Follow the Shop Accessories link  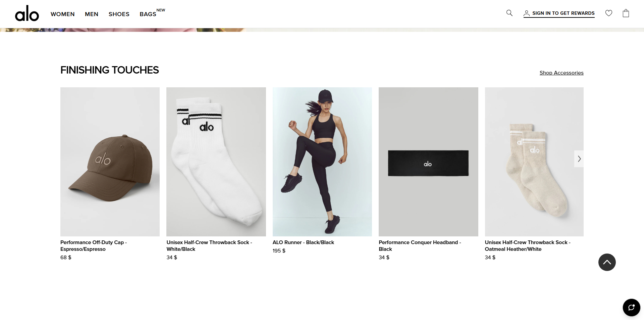pyautogui.click(x=561, y=73)
